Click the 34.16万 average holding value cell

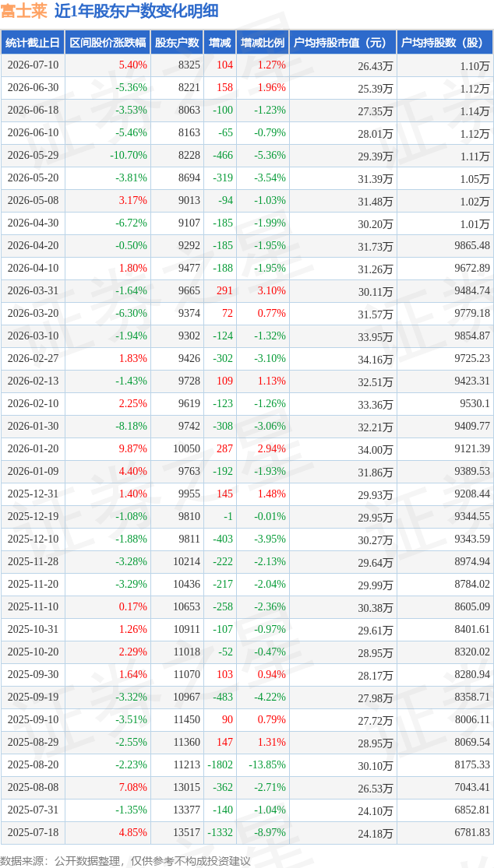343,359
